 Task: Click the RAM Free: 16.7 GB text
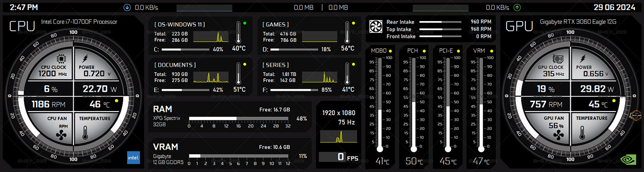click(x=275, y=110)
